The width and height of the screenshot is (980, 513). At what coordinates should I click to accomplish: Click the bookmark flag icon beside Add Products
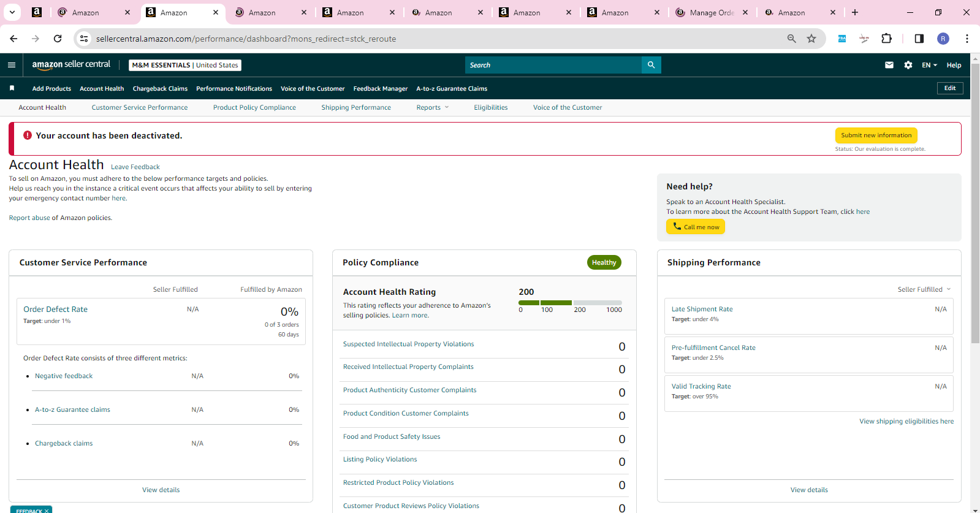pyautogui.click(x=12, y=88)
